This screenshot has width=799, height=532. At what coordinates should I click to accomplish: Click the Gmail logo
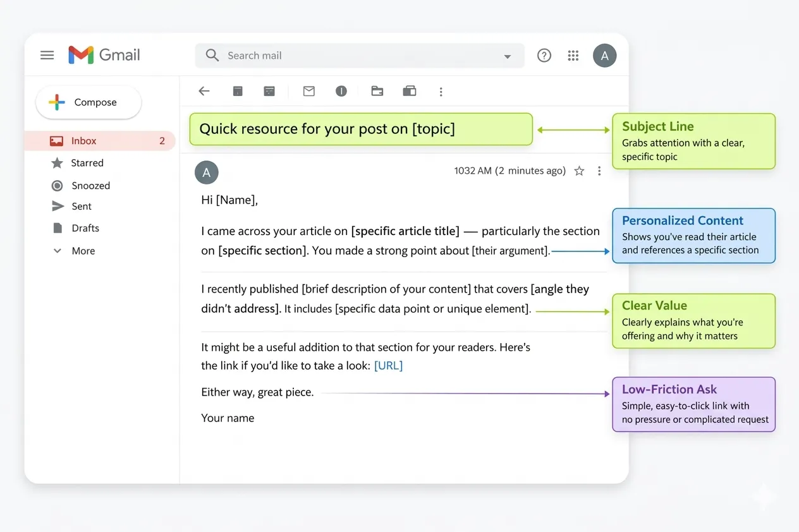tap(104, 55)
